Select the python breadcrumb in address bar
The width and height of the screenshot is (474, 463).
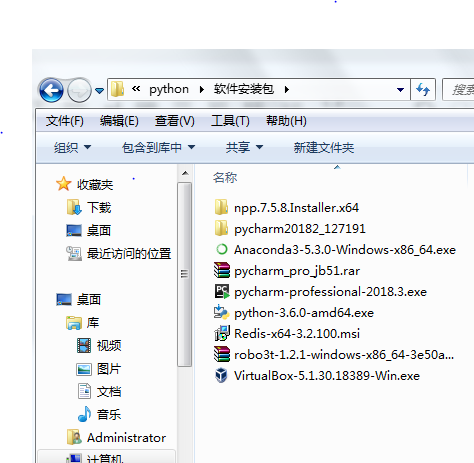point(169,89)
